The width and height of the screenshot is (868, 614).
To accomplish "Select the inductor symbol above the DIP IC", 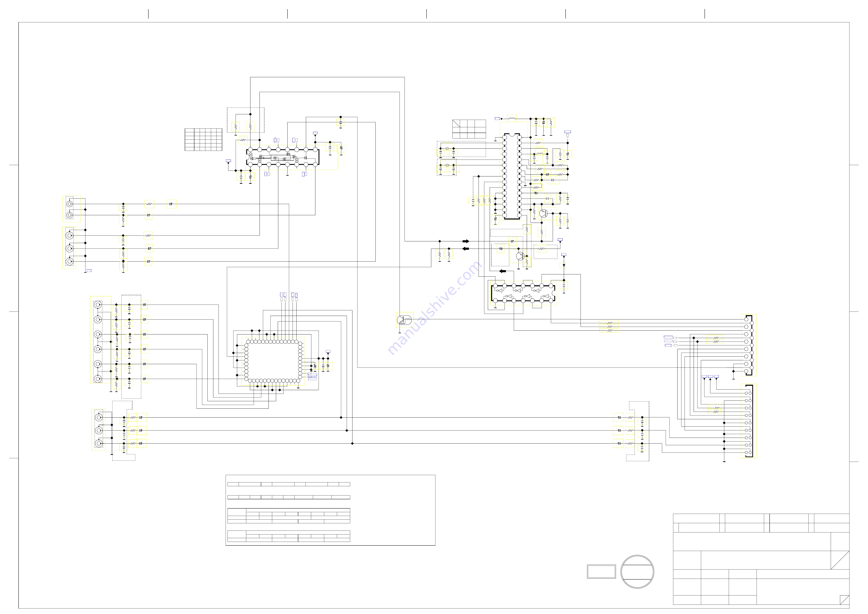I will point(512,119).
